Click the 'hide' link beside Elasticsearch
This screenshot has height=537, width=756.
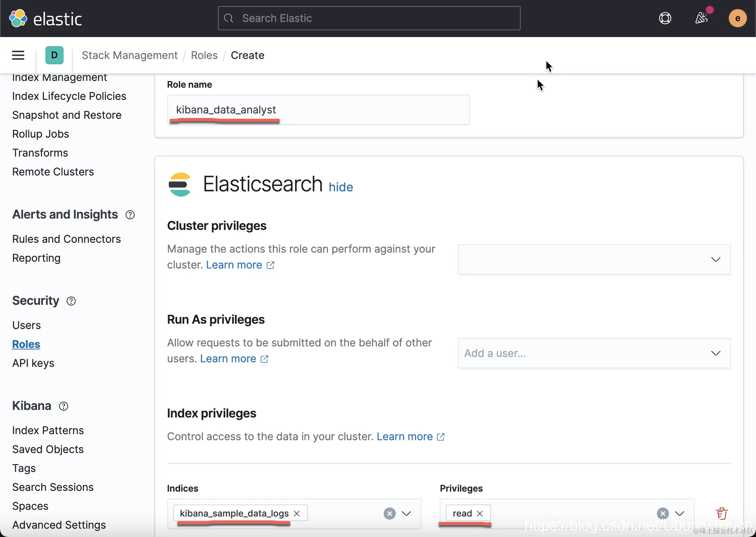[x=341, y=187]
